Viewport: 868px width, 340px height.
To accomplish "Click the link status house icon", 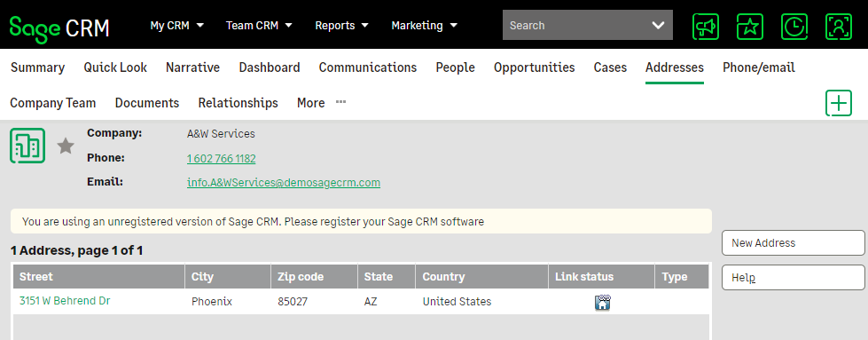I will 602,303.
